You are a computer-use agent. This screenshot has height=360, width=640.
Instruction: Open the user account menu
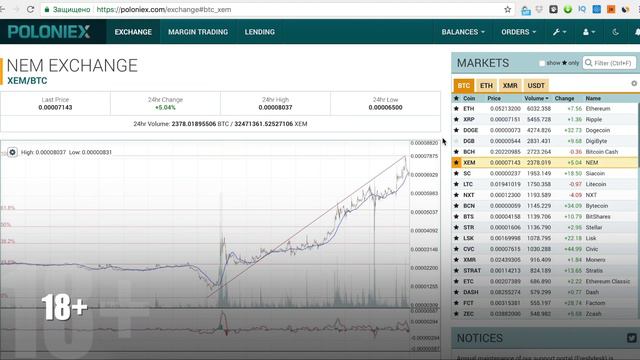(589, 32)
